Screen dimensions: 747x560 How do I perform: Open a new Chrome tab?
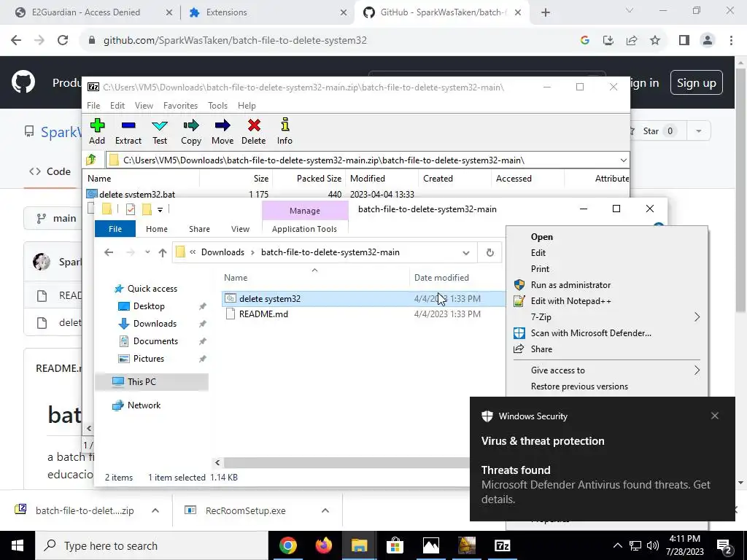tap(546, 12)
